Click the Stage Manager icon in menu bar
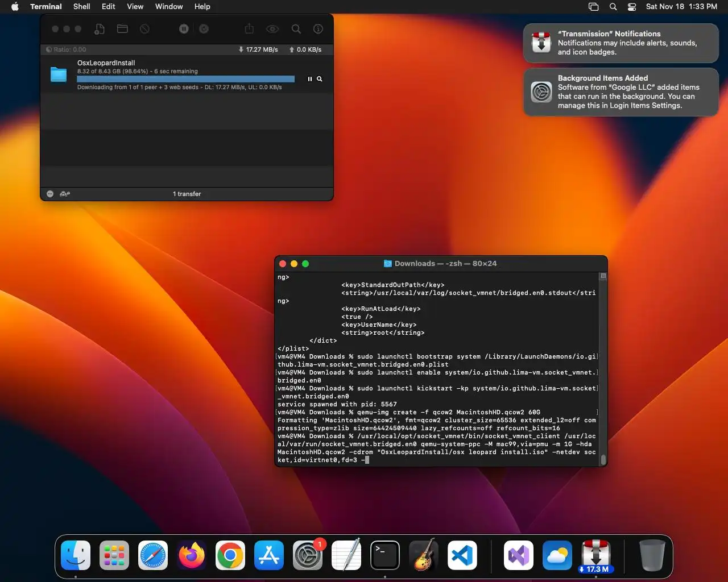This screenshot has height=582, width=728. coord(594,7)
